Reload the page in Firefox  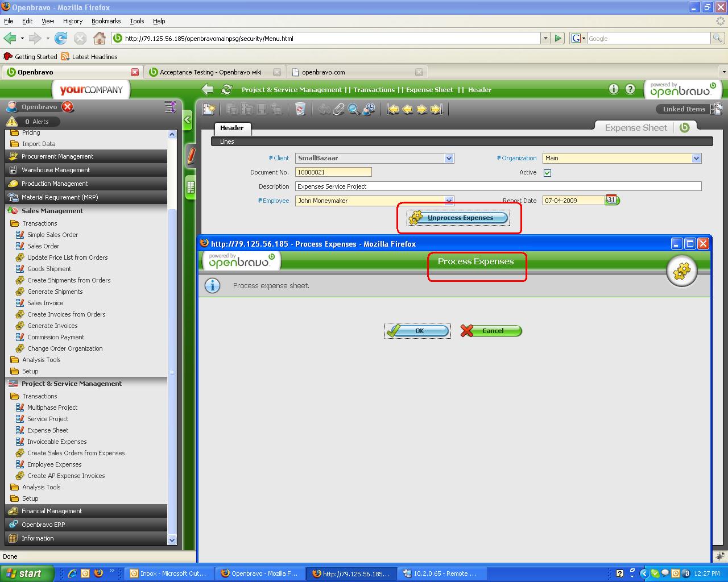point(61,38)
